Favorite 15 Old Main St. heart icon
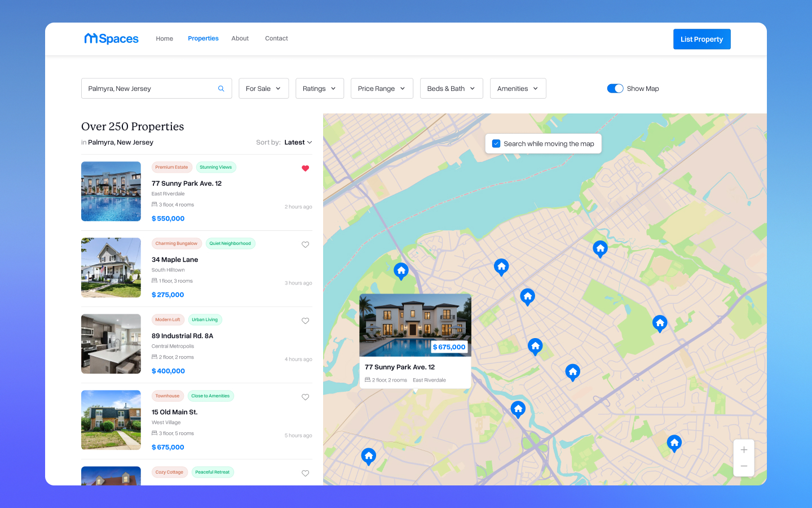Image resolution: width=812 pixels, height=508 pixels. 305,397
